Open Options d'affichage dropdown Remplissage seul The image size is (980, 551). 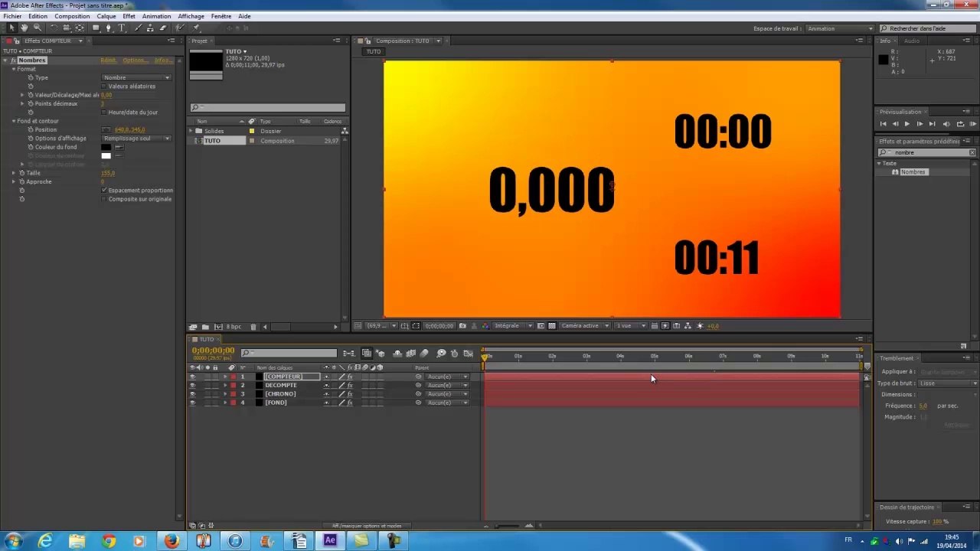[136, 139]
